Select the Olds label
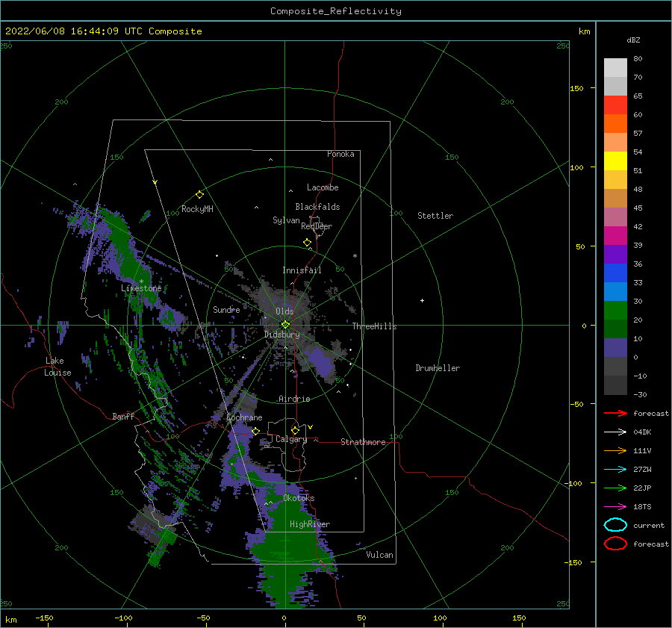This screenshot has height=628, width=672. tap(284, 311)
